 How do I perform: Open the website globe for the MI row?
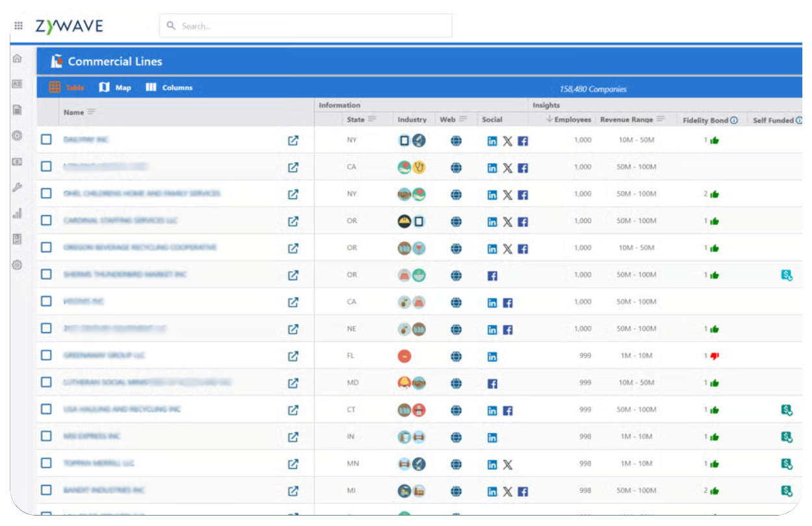[456, 492]
